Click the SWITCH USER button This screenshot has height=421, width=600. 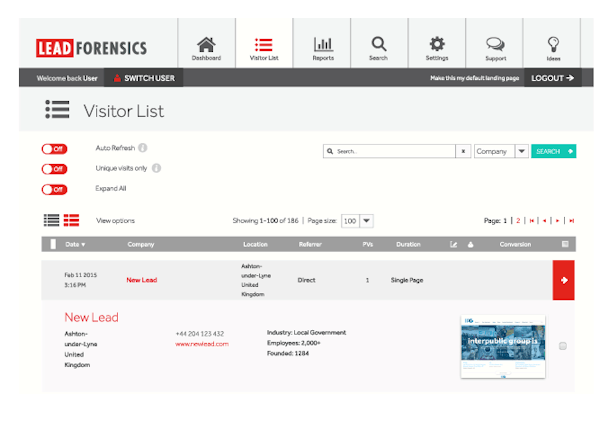point(143,78)
